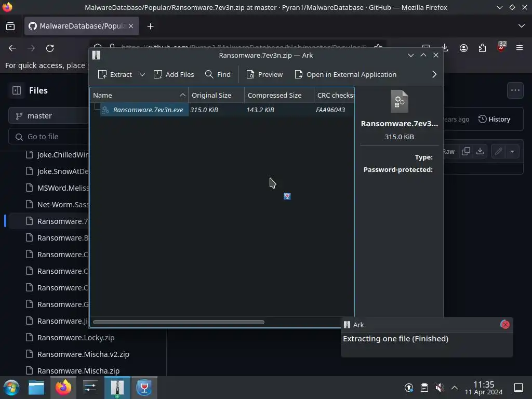The image size is (532, 399).
Task: Close the MalwareDatabase browser tab
Action: pos(131,26)
